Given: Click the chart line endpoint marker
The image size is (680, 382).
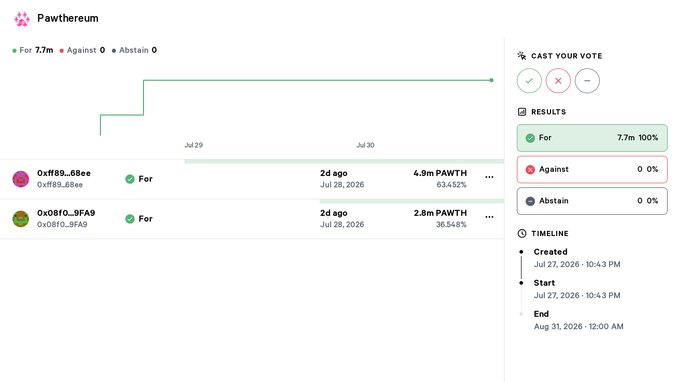Looking at the screenshot, I should 491,80.
